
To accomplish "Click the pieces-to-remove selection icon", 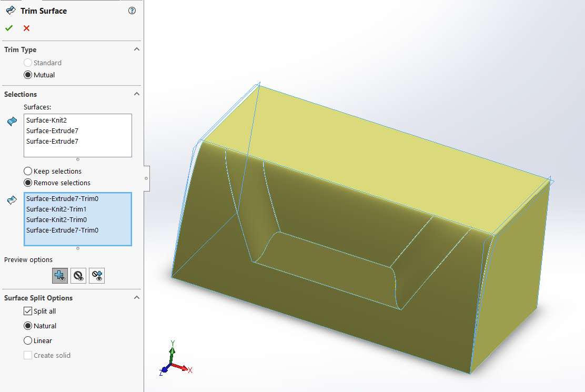I will pos(12,200).
